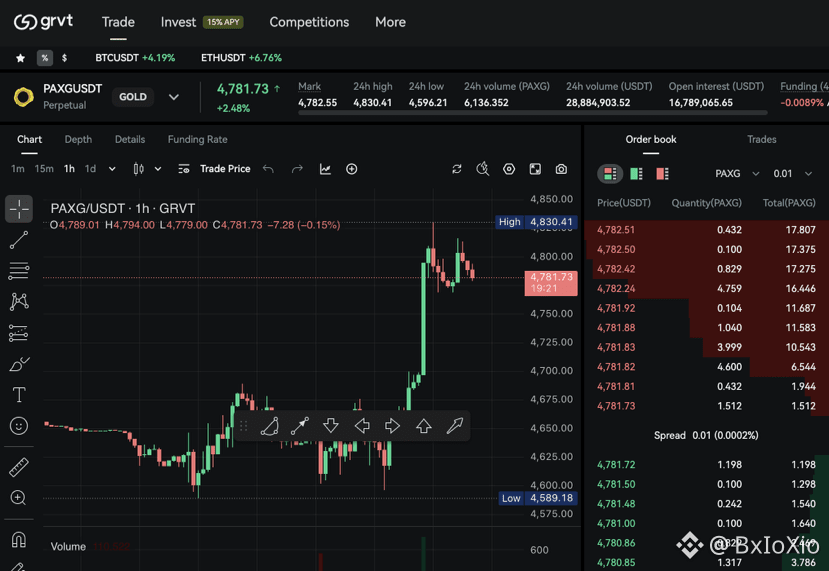Open the emoji icons tool
Image resolution: width=829 pixels, height=571 pixels.
point(19,426)
